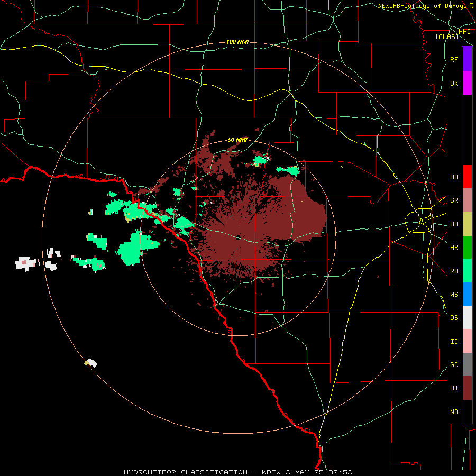Viewport: 476px width, 476px height.
Task: Click the IC legend label
Action: (454, 341)
